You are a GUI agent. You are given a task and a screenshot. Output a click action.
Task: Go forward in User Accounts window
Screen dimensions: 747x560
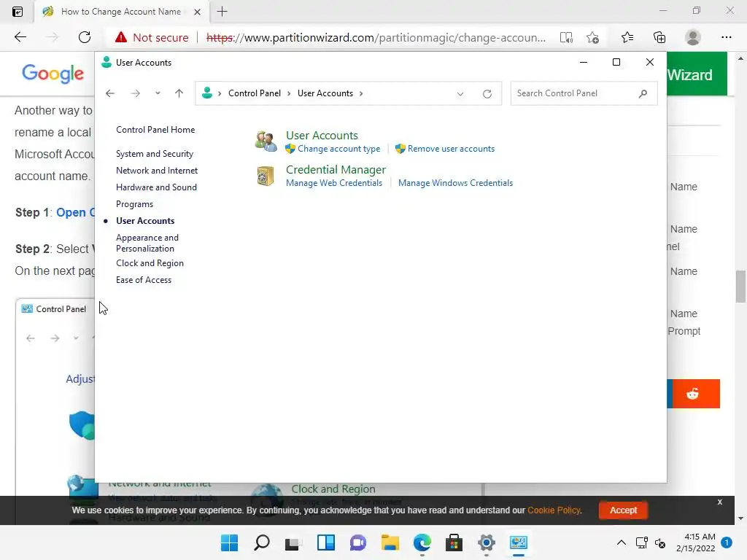tap(135, 93)
